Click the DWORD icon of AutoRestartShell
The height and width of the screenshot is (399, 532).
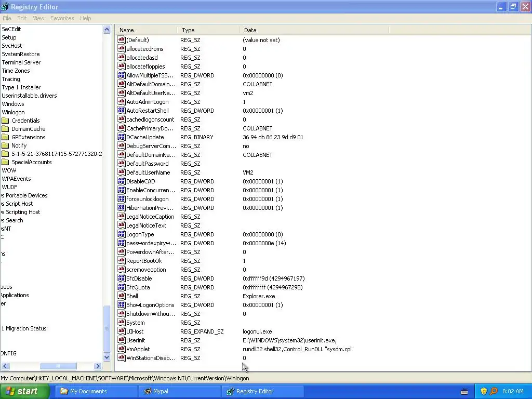[122, 110]
